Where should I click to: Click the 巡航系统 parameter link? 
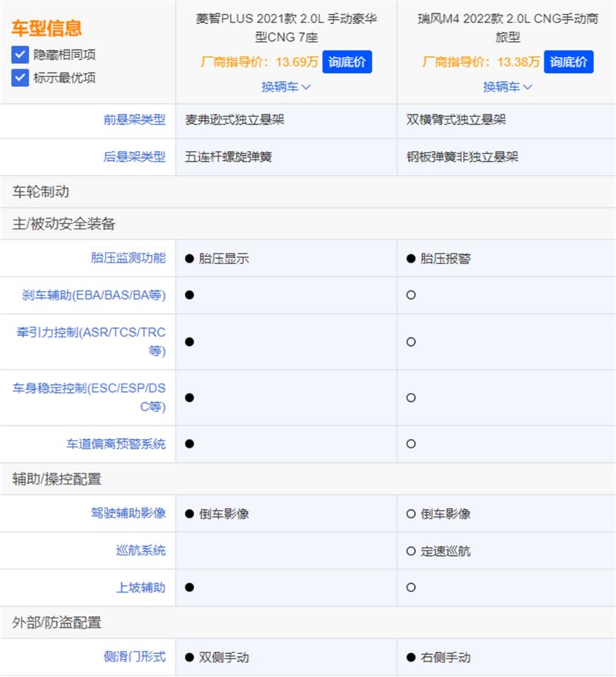coord(141,551)
